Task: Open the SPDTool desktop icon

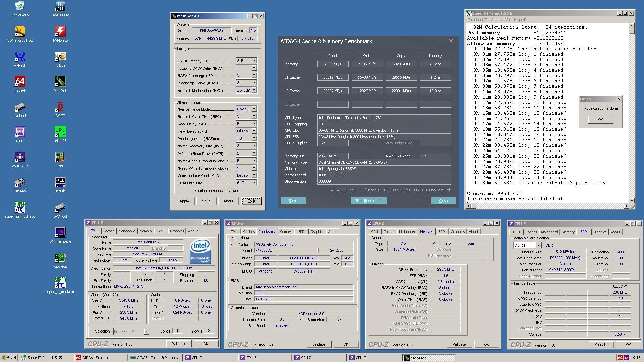Action: coord(60,210)
